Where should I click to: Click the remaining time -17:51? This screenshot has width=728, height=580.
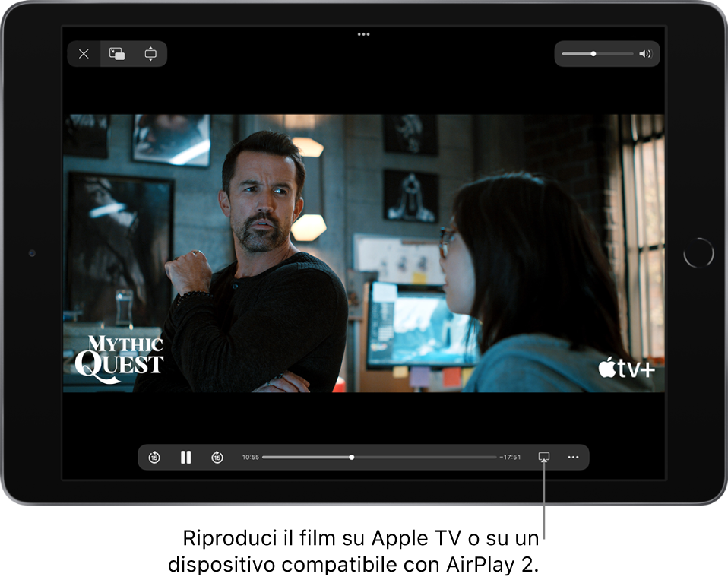point(510,458)
